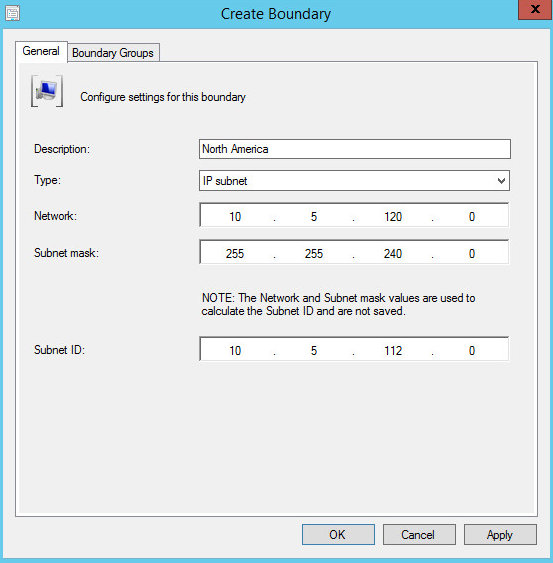Click the boundary computer icon beside the heading
553x563 pixels.
(47, 91)
